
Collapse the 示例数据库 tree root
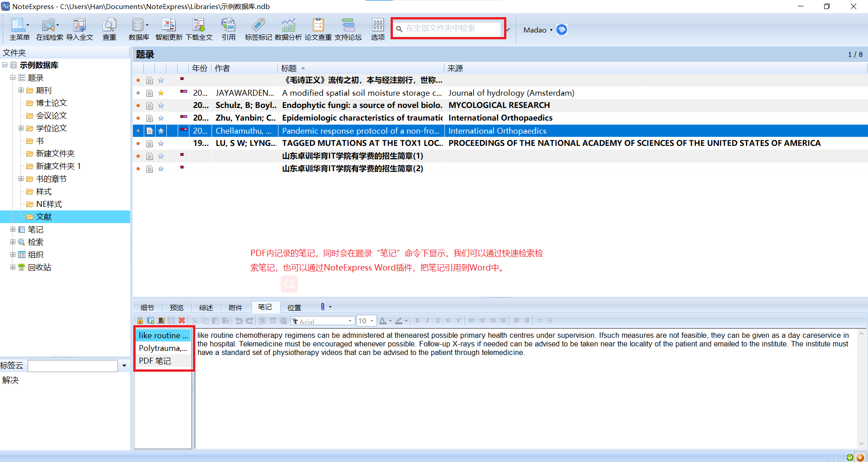click(x=5, y=65)
